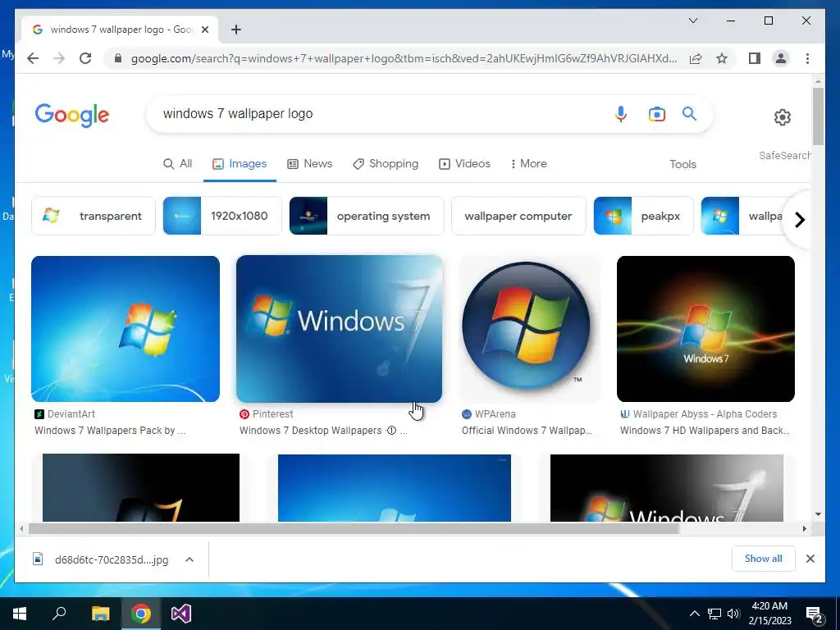Open licensable info icon beside Pinterest title
The height and width of the screenshot is (630, 840).
(391, 430)
